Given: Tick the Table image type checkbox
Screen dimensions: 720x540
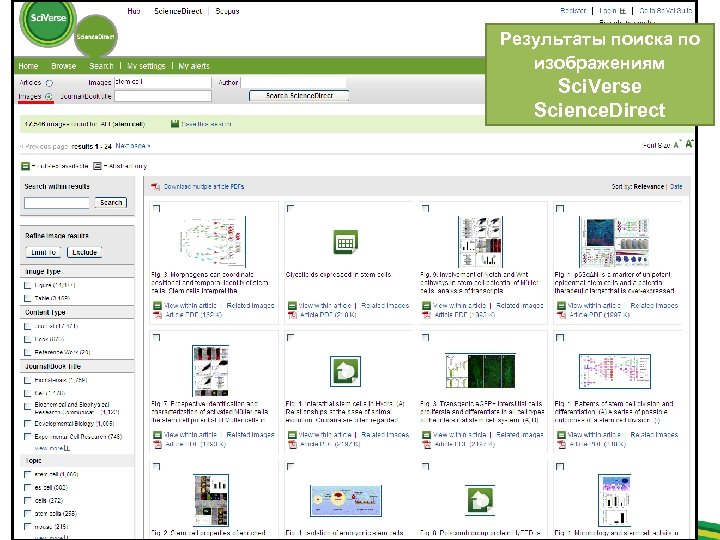Looking at the screenshot, I should coord(27,298).
